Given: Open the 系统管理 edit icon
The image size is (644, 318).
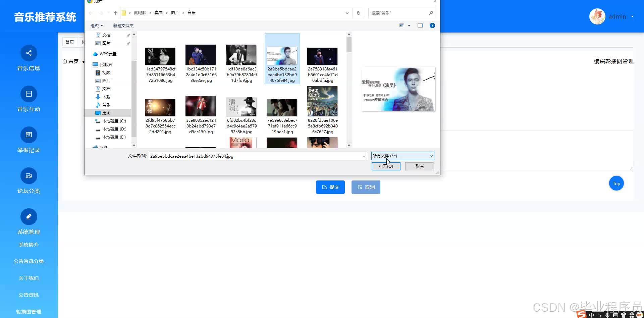Looking at the screenshot, I should tap(29, 217).
